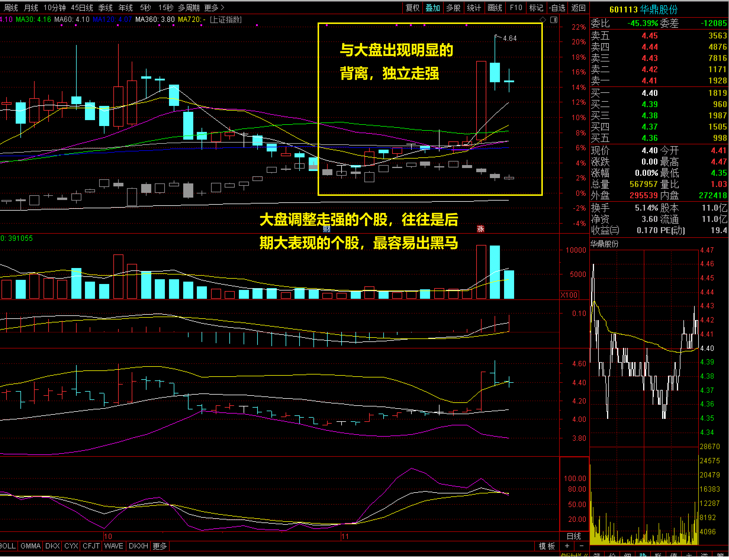Toggle -自选 watchlist membership
This screenshot has width=729, height=560.
point(557,8)
